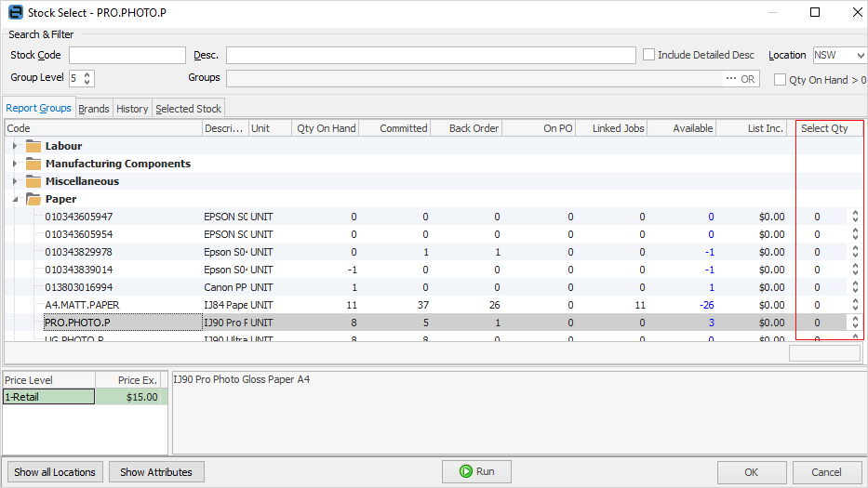Click the Run button

click(x=476, y=471)
